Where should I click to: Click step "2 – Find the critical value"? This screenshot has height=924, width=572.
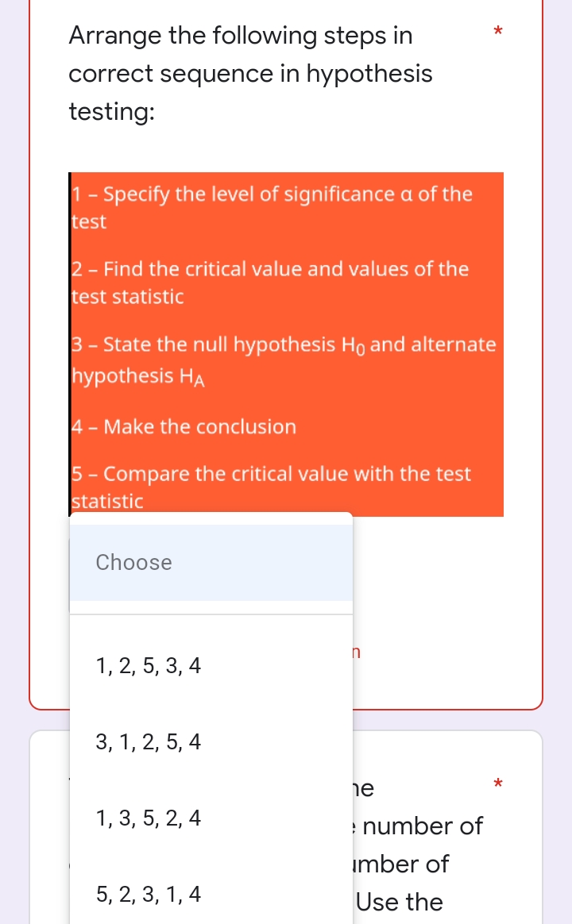tap(269, 268)
